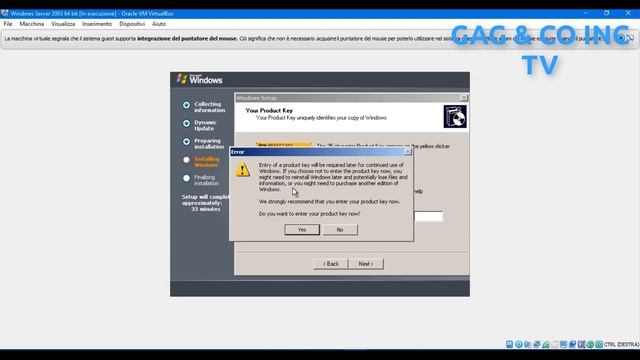Close the Error dialog with its X
This screenshot has width=640, height=360.
[407, 151]
